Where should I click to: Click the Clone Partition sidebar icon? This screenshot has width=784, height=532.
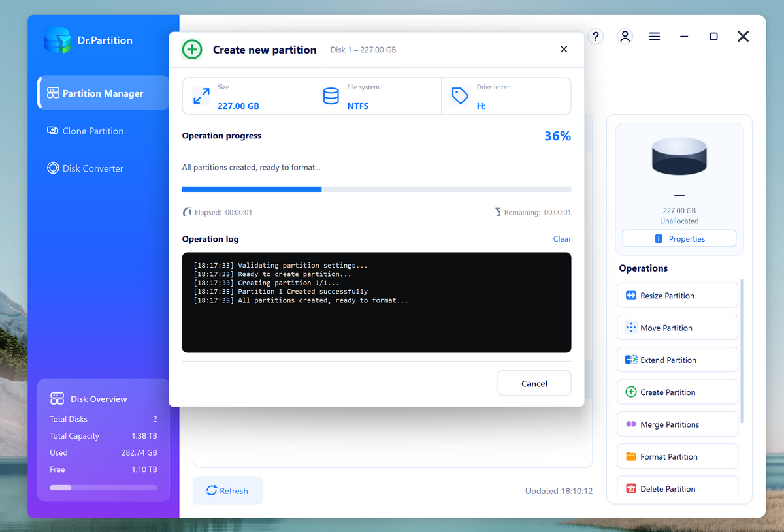tap(53, 131)
